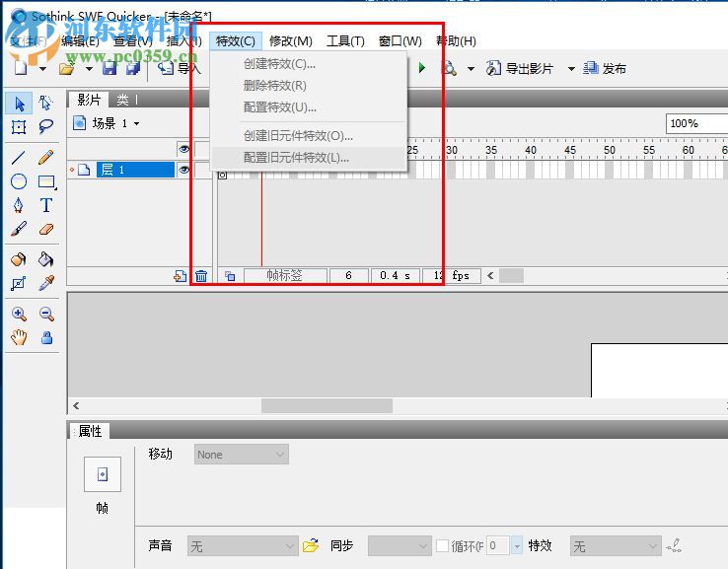This screenshot has height=569, width=728.
Task: Open the 移动 None combo box
Action: [x=242, y=455]
